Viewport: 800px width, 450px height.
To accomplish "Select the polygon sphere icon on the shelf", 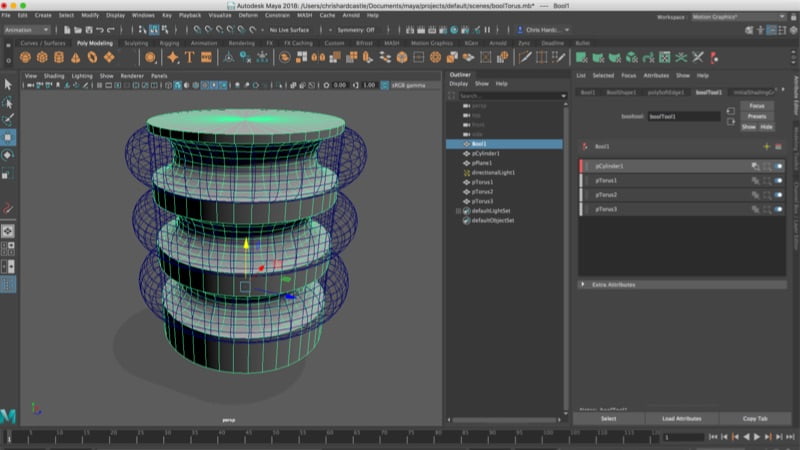I will (26, 57).
